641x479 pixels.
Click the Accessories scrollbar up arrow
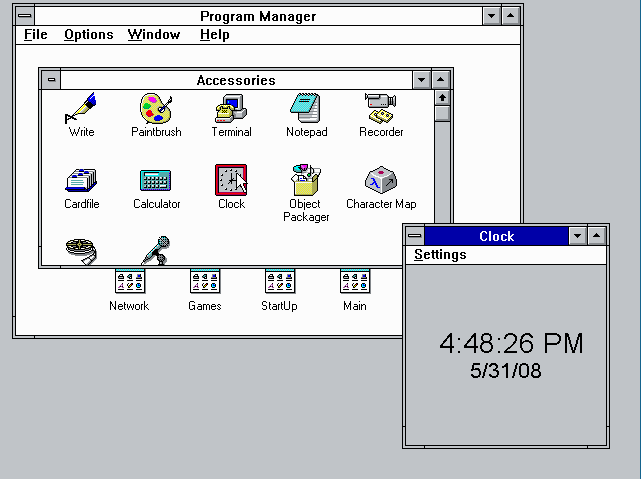click(442, 98)
